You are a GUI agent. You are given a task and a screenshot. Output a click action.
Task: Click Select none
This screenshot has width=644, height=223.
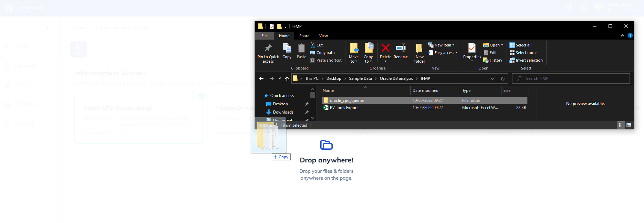pos(523,53)
